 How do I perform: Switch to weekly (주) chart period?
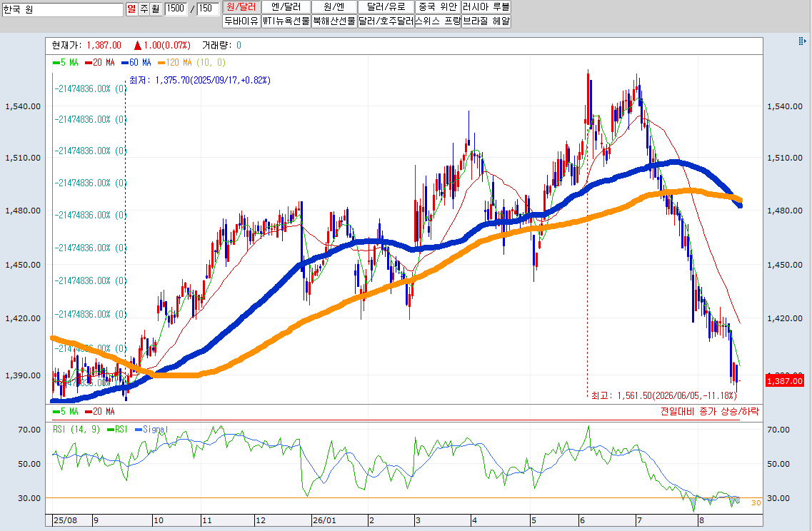click(x=144, y=9)
